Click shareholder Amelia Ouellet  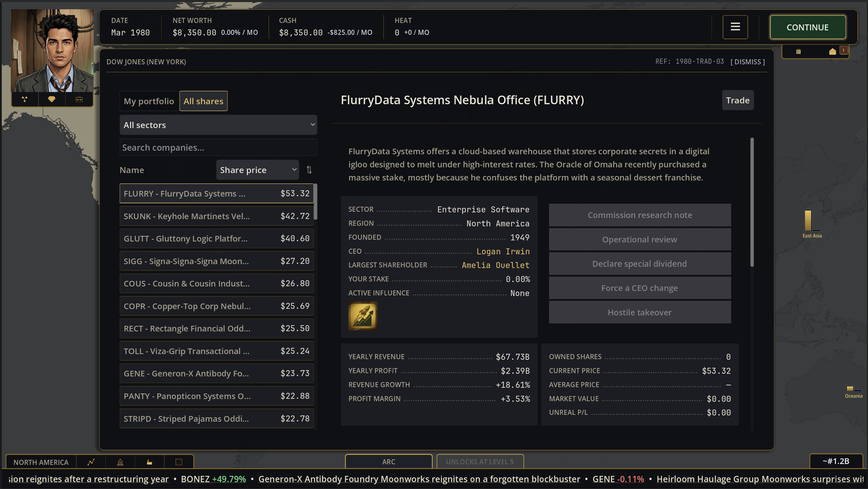point(496,265)
